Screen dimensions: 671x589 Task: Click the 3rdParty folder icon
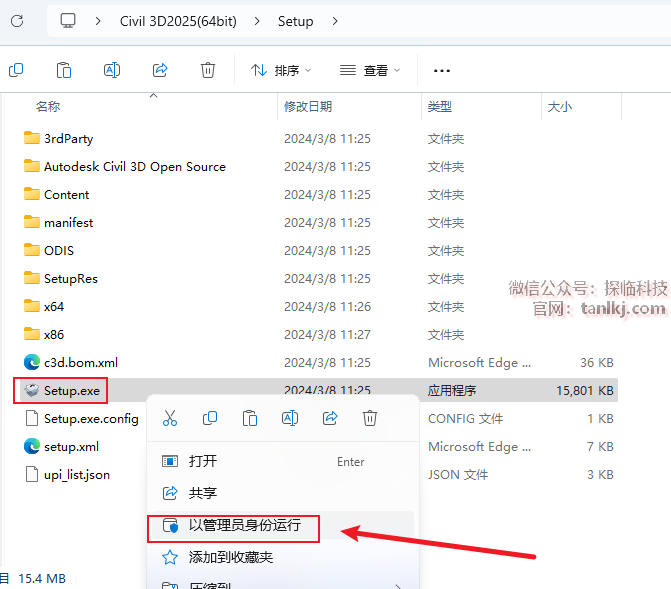(x=32, y=138)
